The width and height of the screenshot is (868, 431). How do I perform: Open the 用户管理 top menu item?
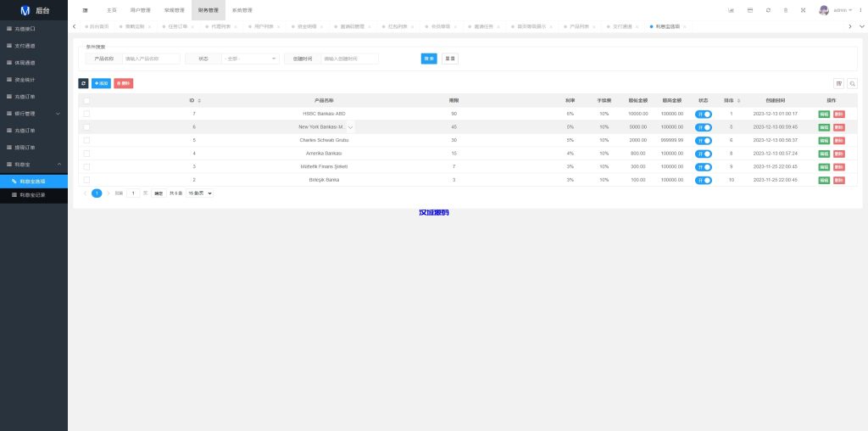139,10
